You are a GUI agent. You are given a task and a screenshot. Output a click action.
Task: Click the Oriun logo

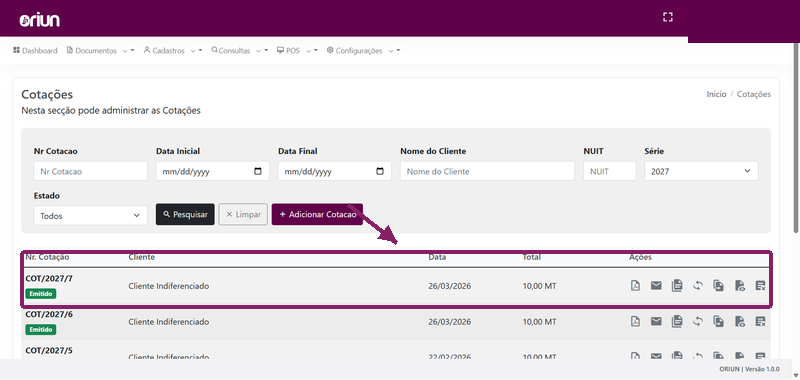coord(40,19)
